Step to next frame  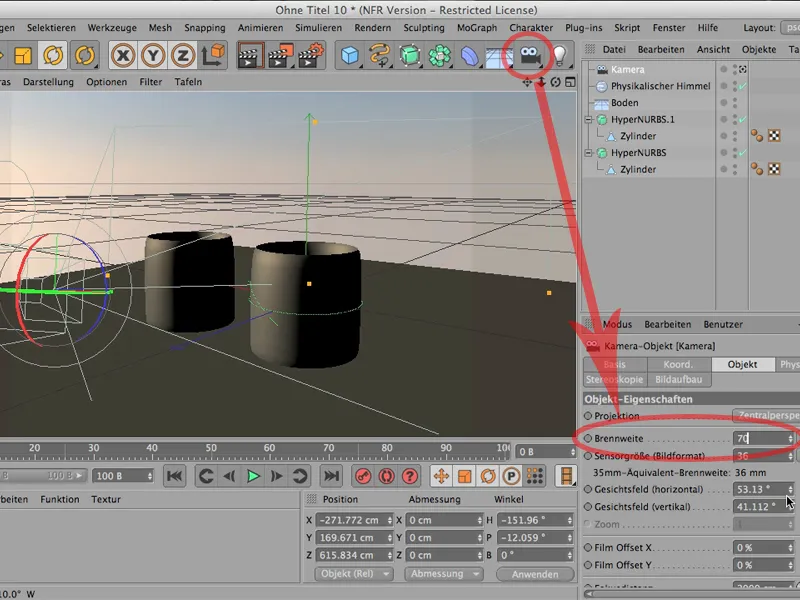point(276,476)
